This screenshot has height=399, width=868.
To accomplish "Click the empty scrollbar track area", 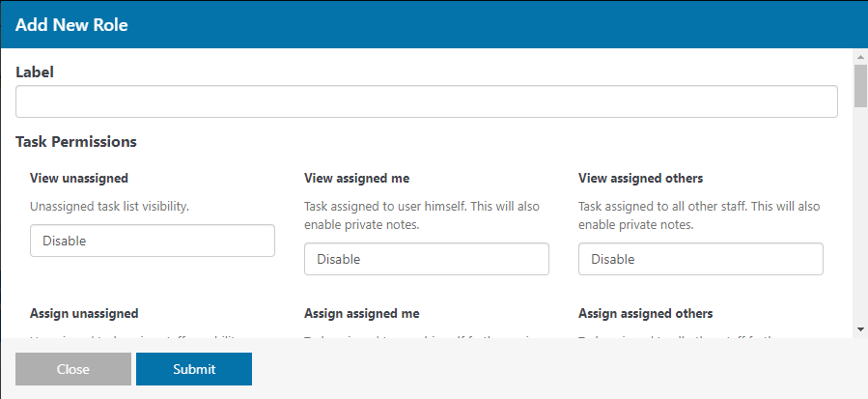I will point(860,215).
